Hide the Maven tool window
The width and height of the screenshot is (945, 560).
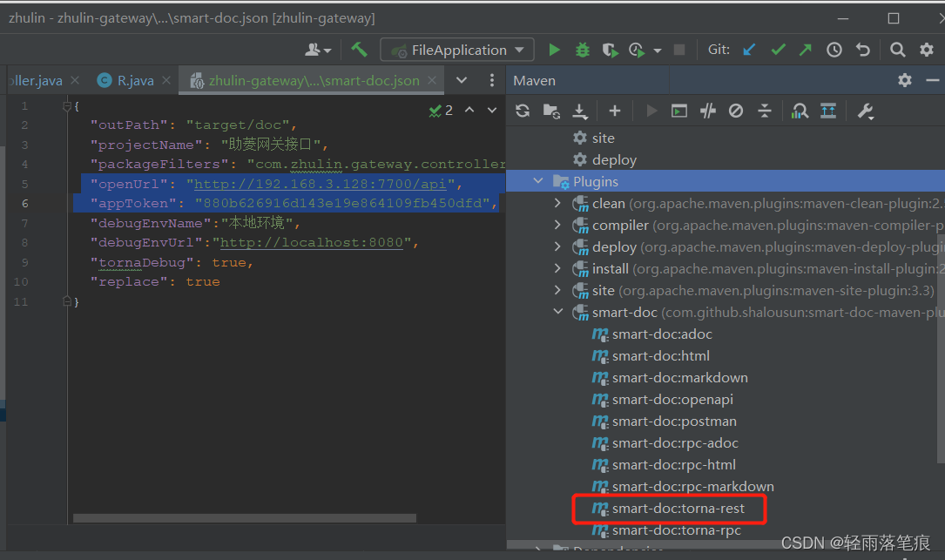click(x=932, y=80)
